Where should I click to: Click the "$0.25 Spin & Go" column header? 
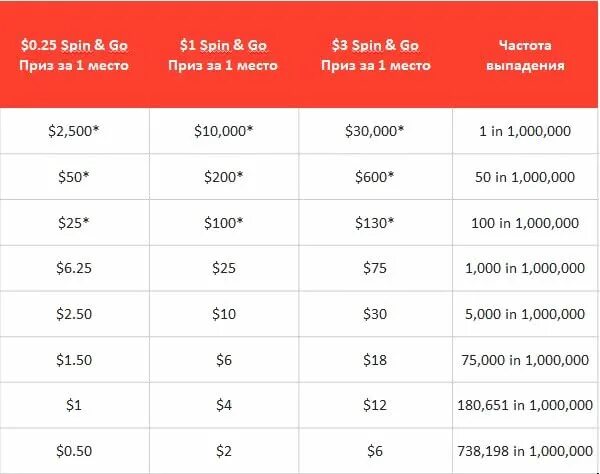coord(75,55)
